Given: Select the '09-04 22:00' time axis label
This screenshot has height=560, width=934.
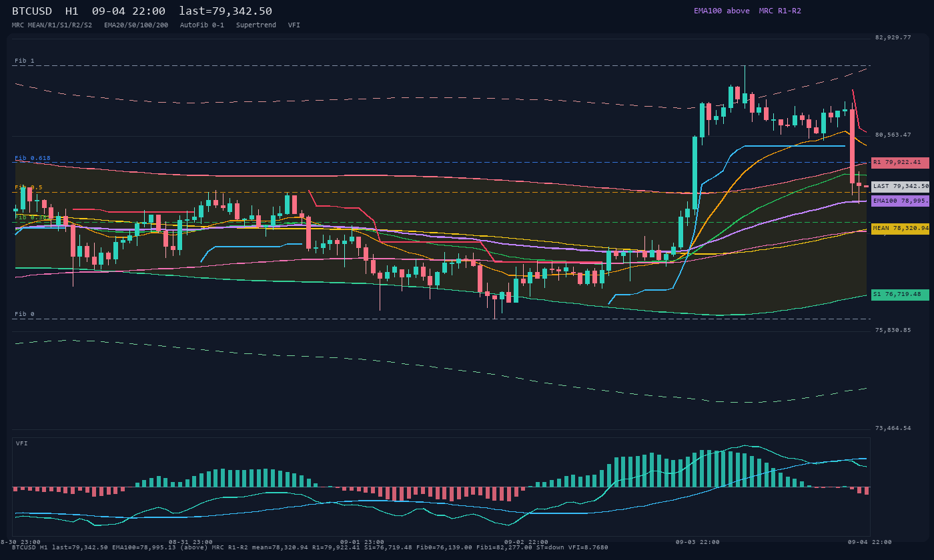Looking at the screenshot, I should pos(869,542).
